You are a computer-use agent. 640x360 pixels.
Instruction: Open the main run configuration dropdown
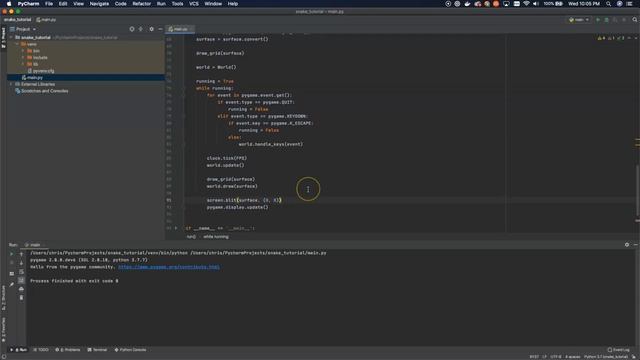(579, 20)
